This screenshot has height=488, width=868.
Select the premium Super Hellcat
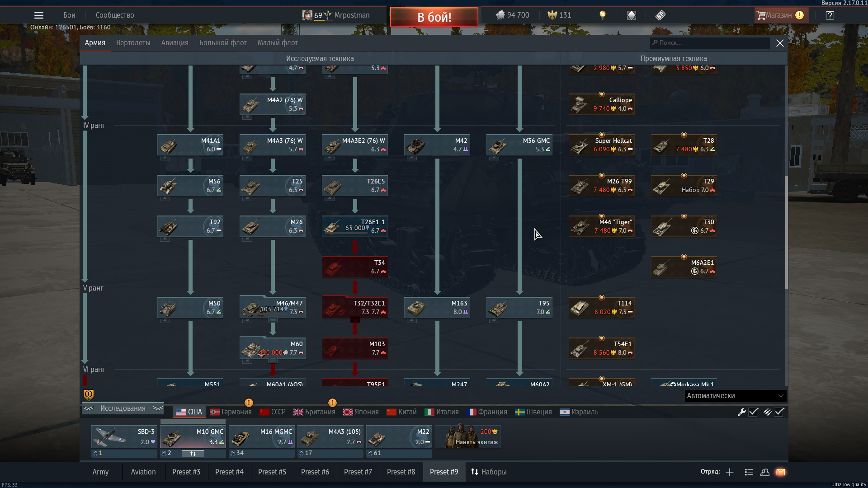click(x=602, y=145)
